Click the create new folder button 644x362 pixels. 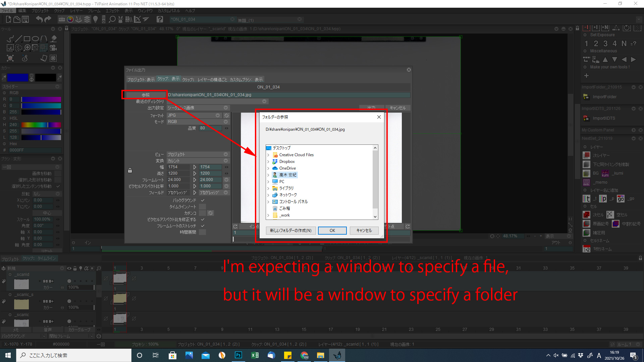point(291,231)
